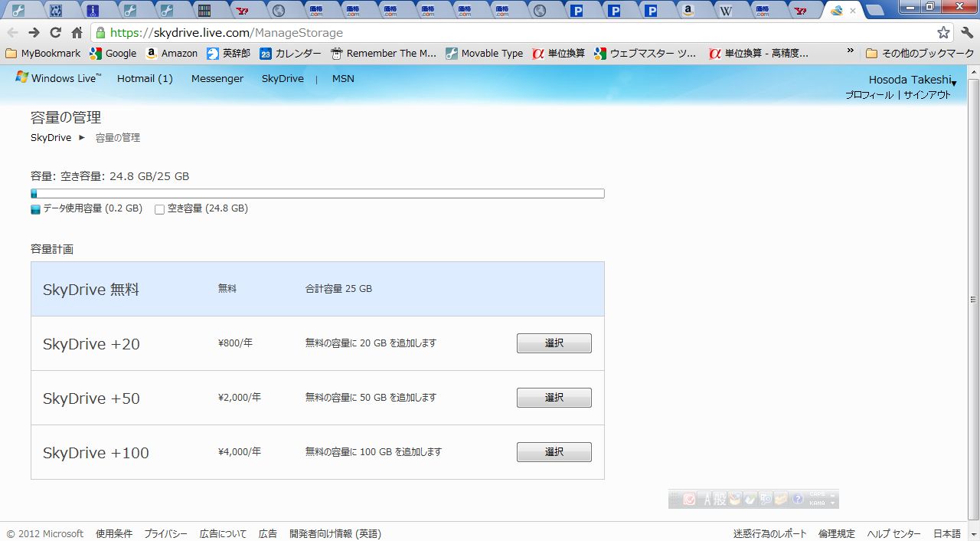Open the 倫理規定 footer link
This screenshot has height=541, width=980.
(837, 533)
